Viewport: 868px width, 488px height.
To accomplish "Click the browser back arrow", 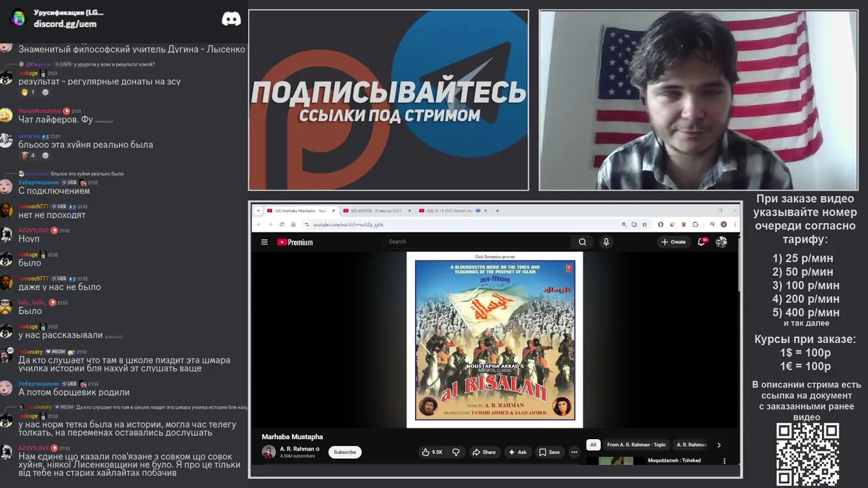I will tap(258, 224).
